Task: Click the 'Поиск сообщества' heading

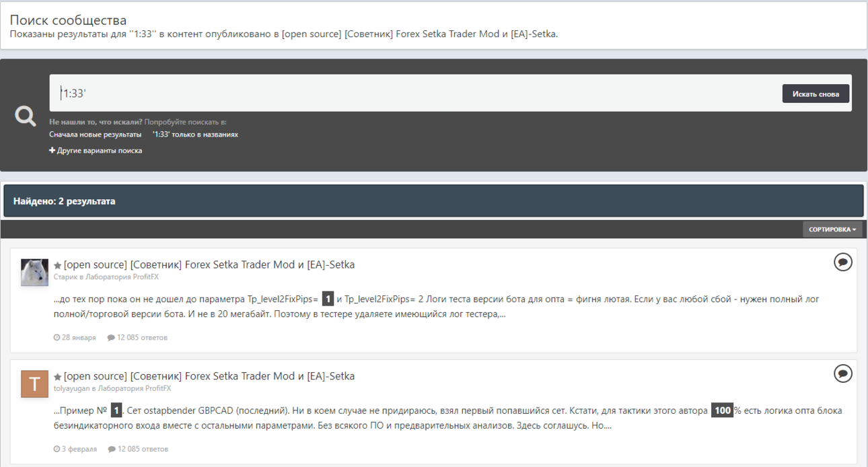Action: pos(68,20)
